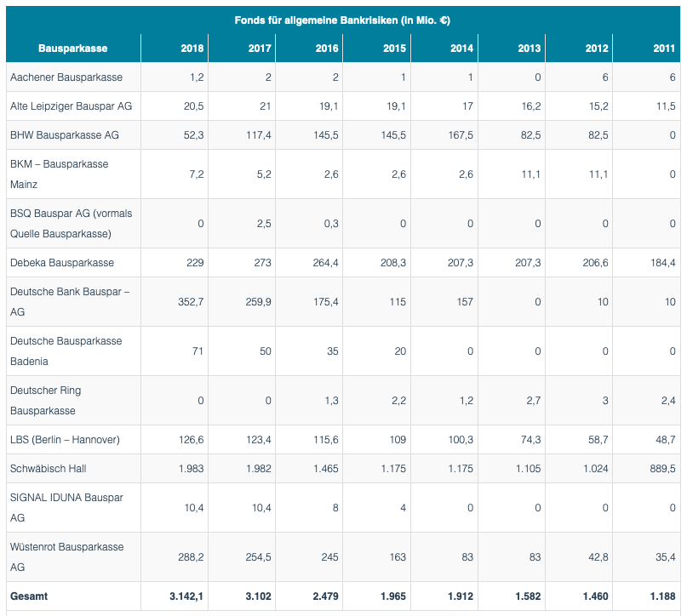Click Debeka 2018 value 229
The width and height of the screenshot is (687, 616).
click(x=195, y=263)
